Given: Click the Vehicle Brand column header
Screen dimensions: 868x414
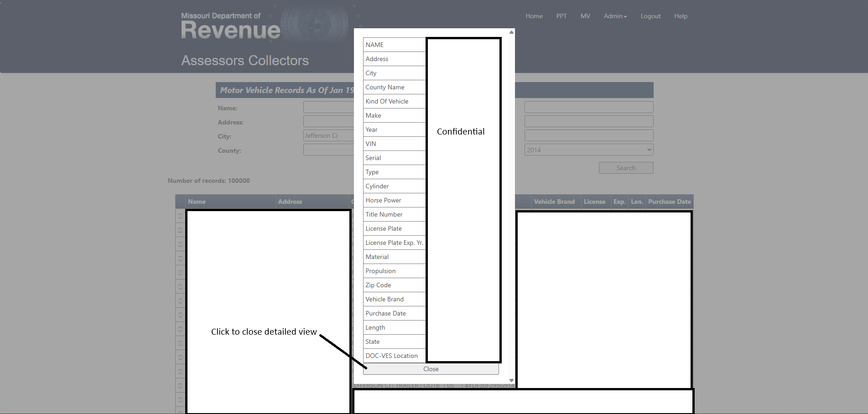Looking at the screenshot, I should (x=554, y=202).
